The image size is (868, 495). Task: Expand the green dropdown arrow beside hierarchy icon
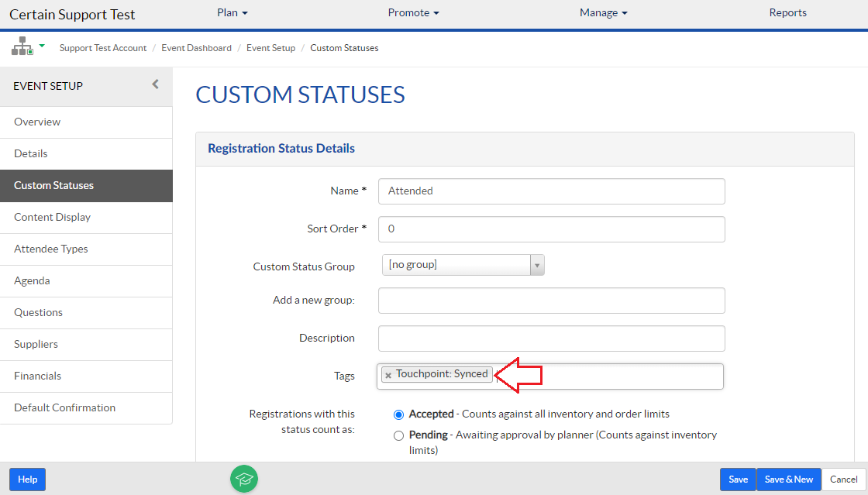(x=42, y=46)
